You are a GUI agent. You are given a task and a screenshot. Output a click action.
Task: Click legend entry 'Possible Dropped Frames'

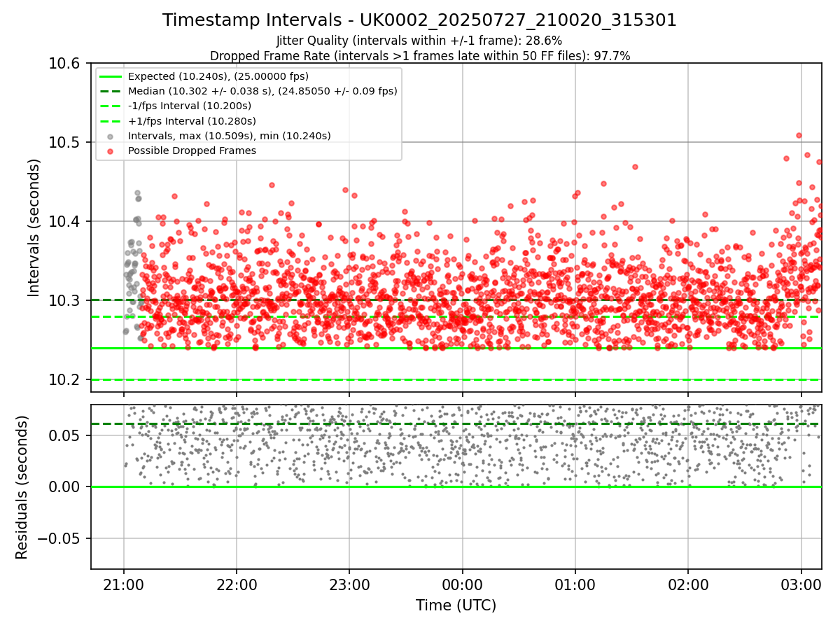click(x=192, y=150)
